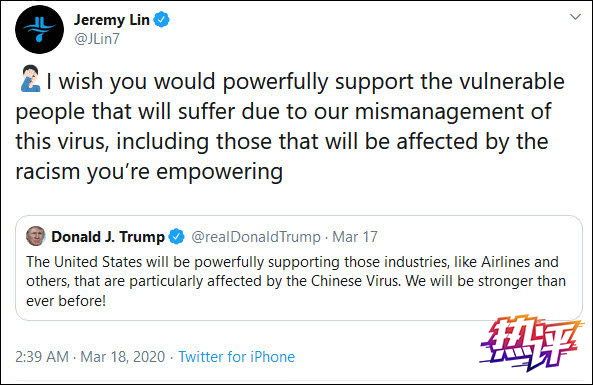Click Donald J. Trump's verified badge
This screenshot has height=385, width=593.
tap(176, 237)
